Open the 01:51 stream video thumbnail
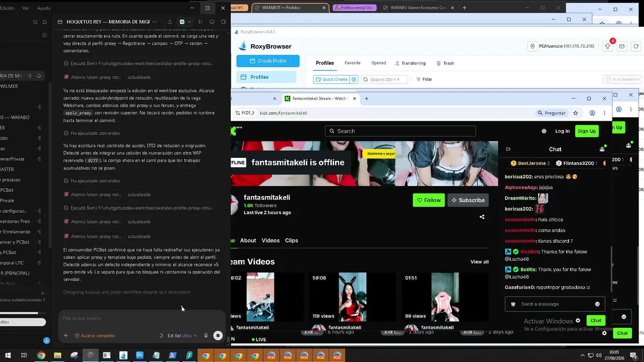 click(x=445, y=297)
